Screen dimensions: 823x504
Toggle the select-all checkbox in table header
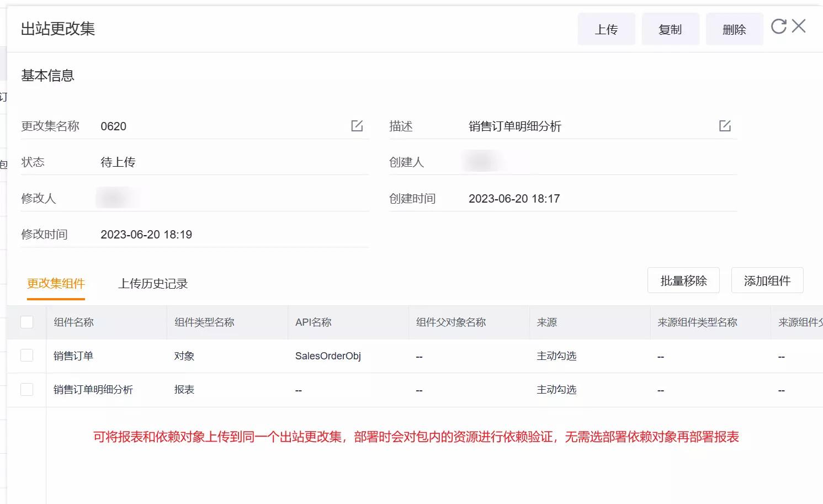tap(26, 322)
